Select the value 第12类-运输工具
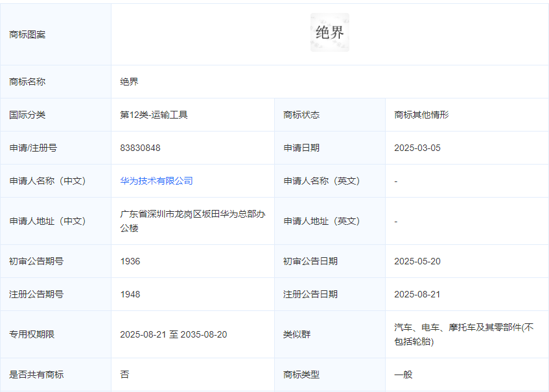 point(154,115)
